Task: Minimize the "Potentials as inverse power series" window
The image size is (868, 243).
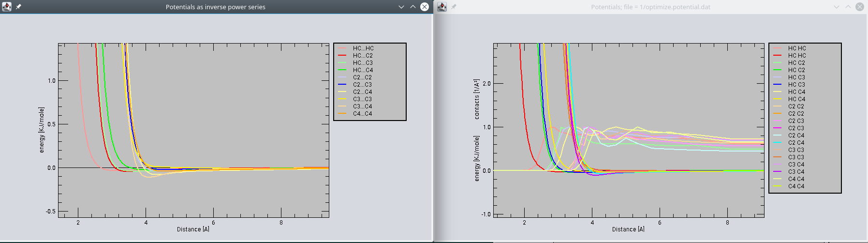Action: tap(401, 7)
